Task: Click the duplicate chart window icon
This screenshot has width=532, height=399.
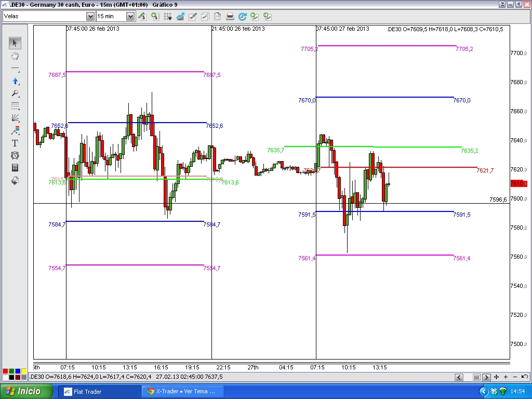Action: 205,16
